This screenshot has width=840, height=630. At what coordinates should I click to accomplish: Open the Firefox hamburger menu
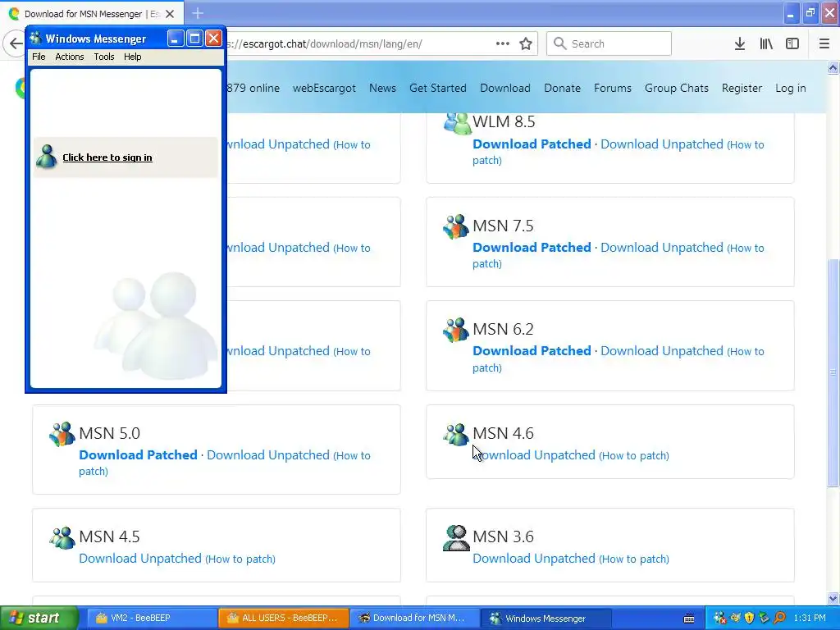click(x=824, y=44)
